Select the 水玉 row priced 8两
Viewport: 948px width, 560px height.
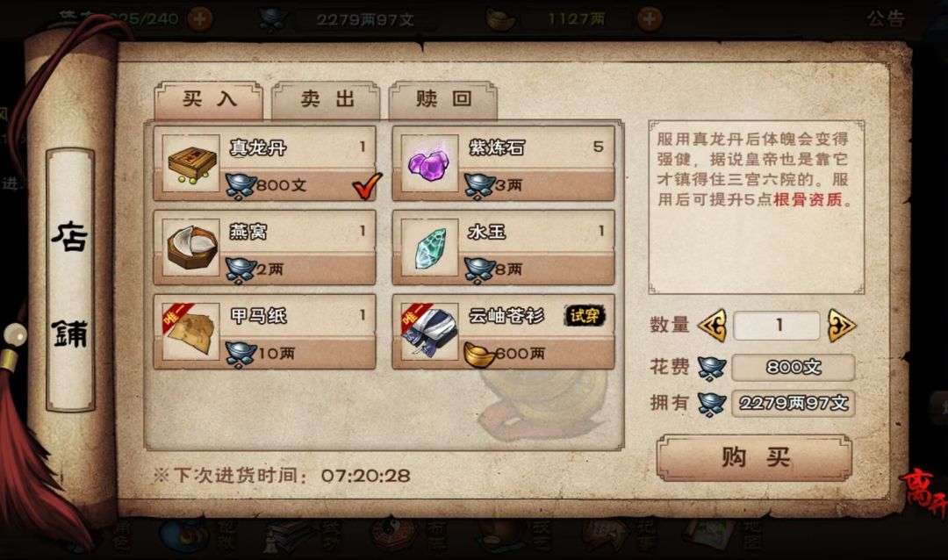[504, 248]
